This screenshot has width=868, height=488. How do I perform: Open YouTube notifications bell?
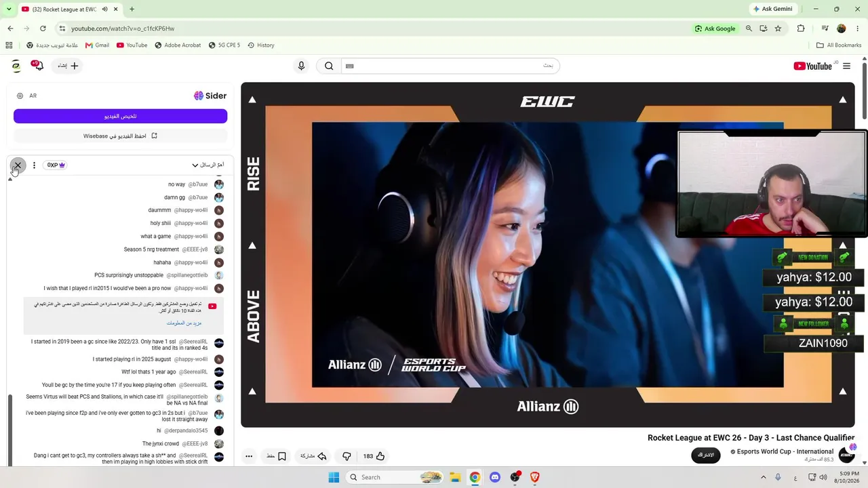click(x=37, y=66)
